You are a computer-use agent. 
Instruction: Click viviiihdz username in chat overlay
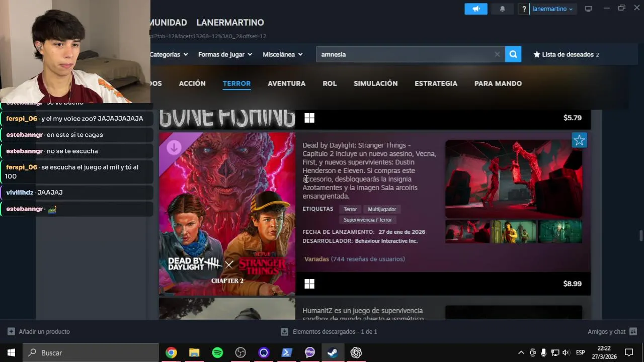20,193
